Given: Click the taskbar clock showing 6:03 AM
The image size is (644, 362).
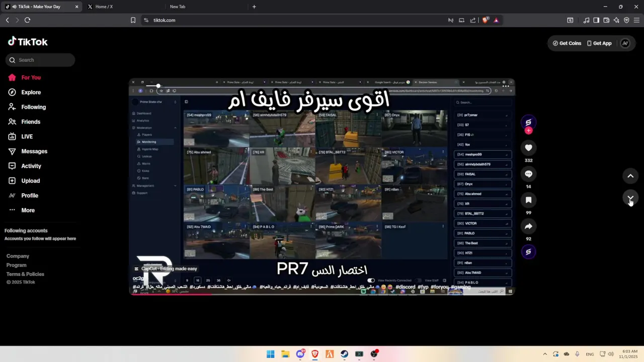Looking at the screenshot, I should coord(629,354).
